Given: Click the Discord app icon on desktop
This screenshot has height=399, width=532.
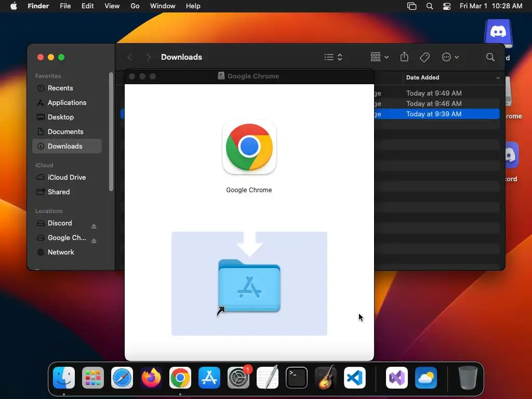Looking at the screenshot, I should coord(511,155).
